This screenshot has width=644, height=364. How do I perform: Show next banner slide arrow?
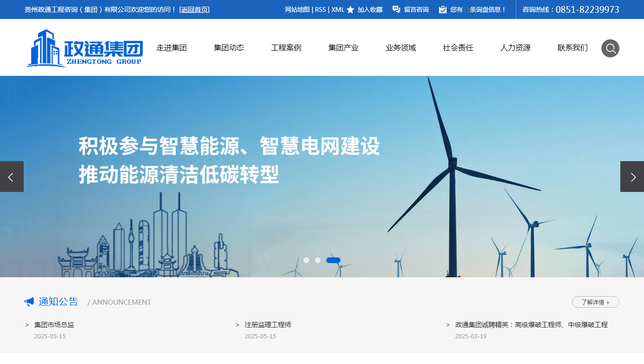[632, 176]
